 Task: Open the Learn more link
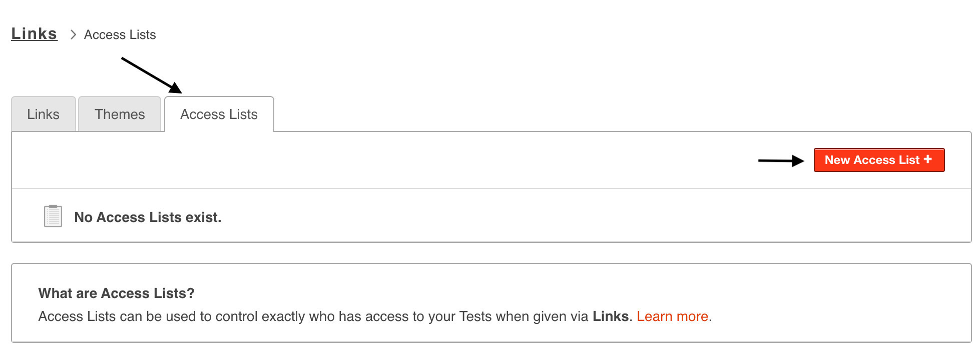point(672,316)
